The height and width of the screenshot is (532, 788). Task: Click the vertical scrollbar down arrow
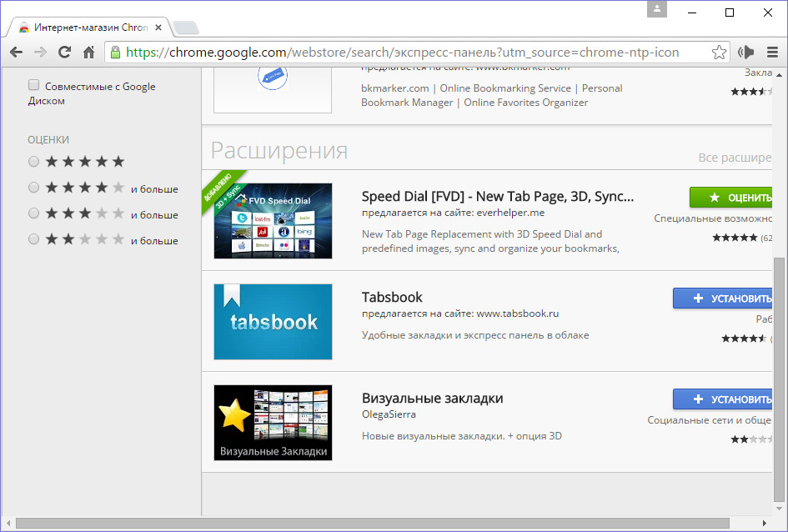coord(779,509)
